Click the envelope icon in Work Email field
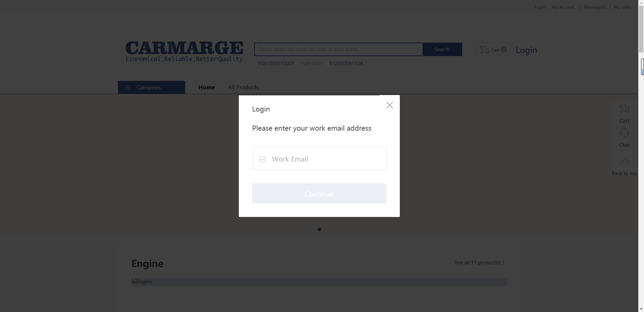The image size is (644, 312). click(262, 159)
